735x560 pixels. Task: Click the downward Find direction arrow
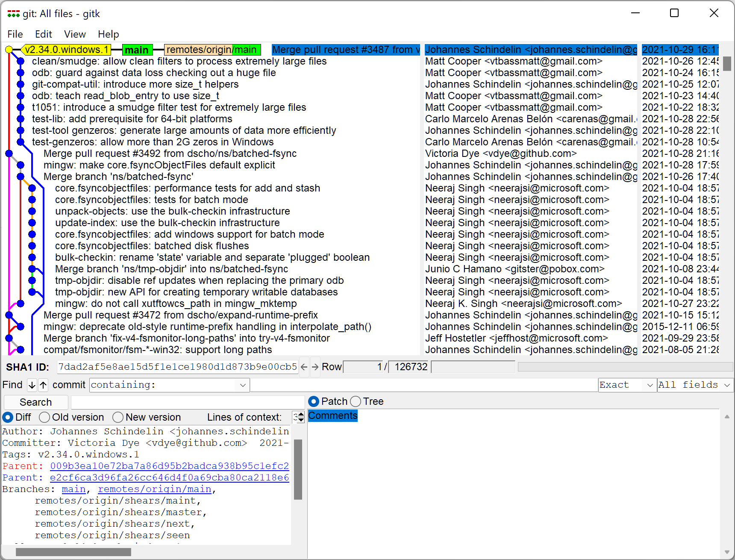(x=32, y=385)
